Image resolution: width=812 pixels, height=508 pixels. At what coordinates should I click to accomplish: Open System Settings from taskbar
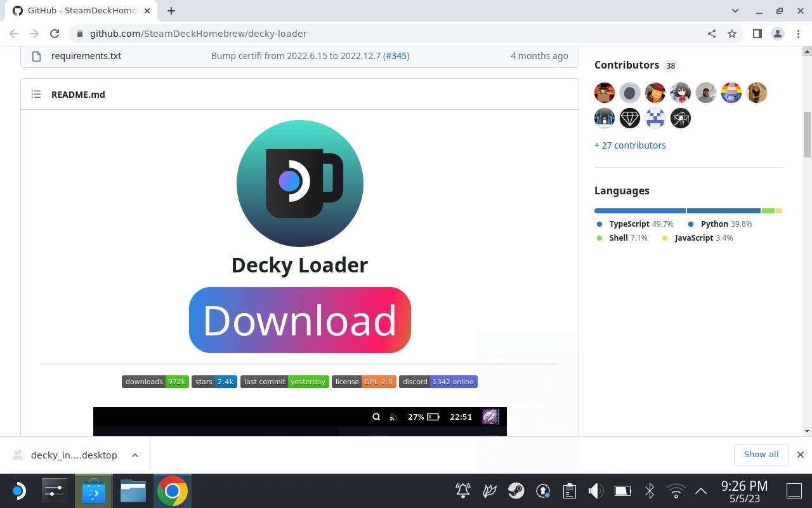coord(54,491)
